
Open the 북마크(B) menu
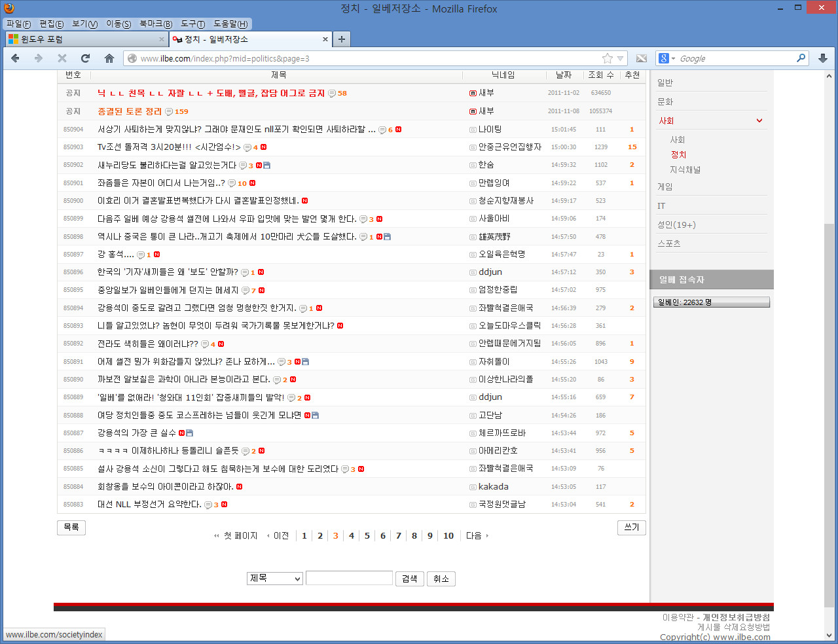pos(156,24)
